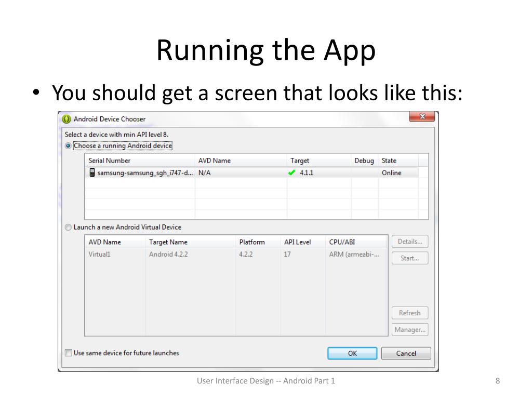The width and height of the screenshot is (532, 399).
Task: Click the 4.2.2 platform cell
Action: point(246,254)
